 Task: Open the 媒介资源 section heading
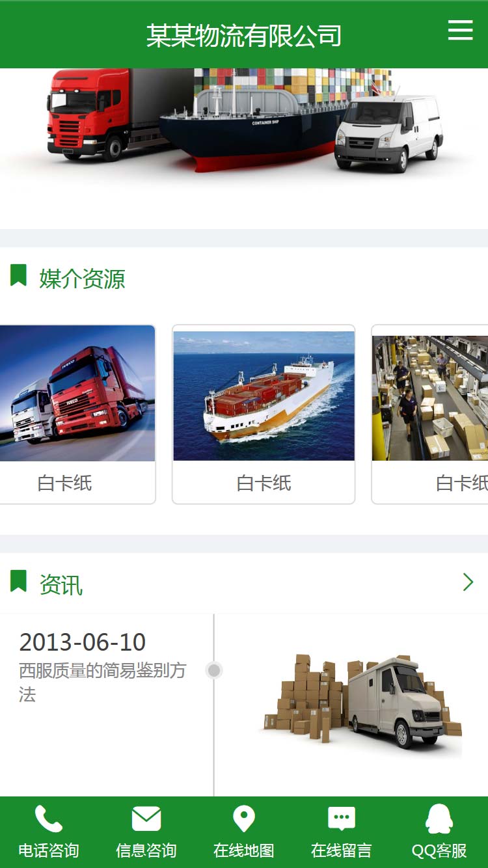82,278
